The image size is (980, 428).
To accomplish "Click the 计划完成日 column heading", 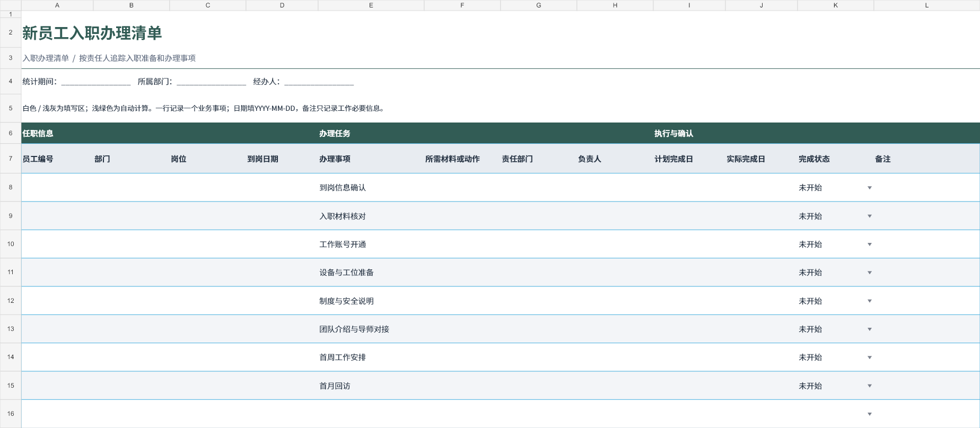I will [689, 159].
